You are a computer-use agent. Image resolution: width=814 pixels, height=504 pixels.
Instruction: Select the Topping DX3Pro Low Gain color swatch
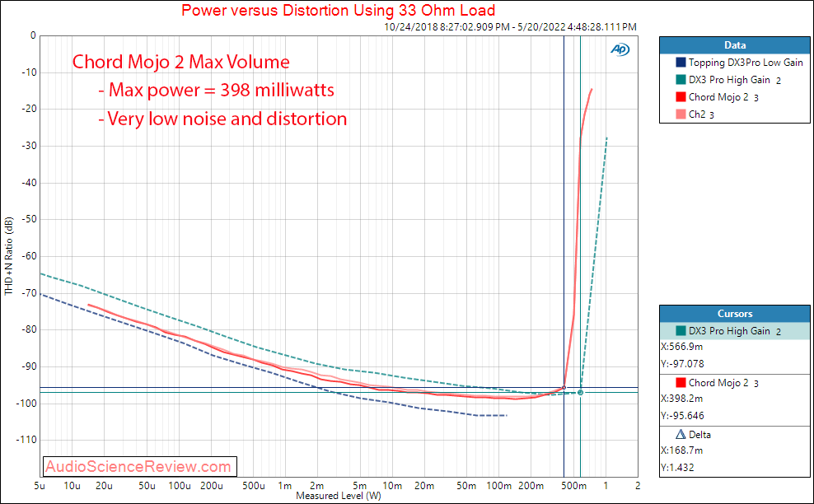[x=681, y=63]
